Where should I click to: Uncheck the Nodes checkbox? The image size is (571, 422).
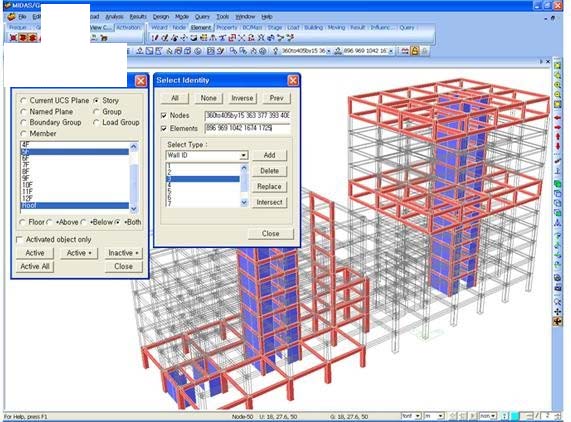pyautogui.click(x=164, y=115)
